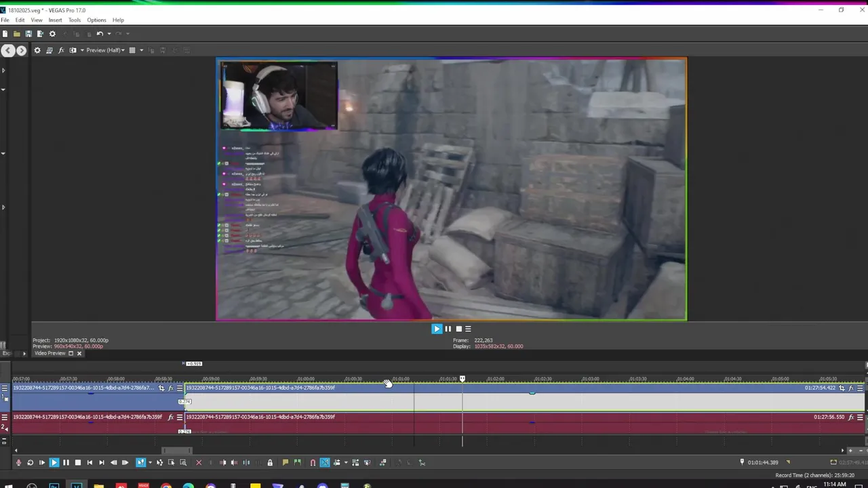Click the timeline playhead marker at 01:01:30
The image size is (868, 488).
click(462, 379)
